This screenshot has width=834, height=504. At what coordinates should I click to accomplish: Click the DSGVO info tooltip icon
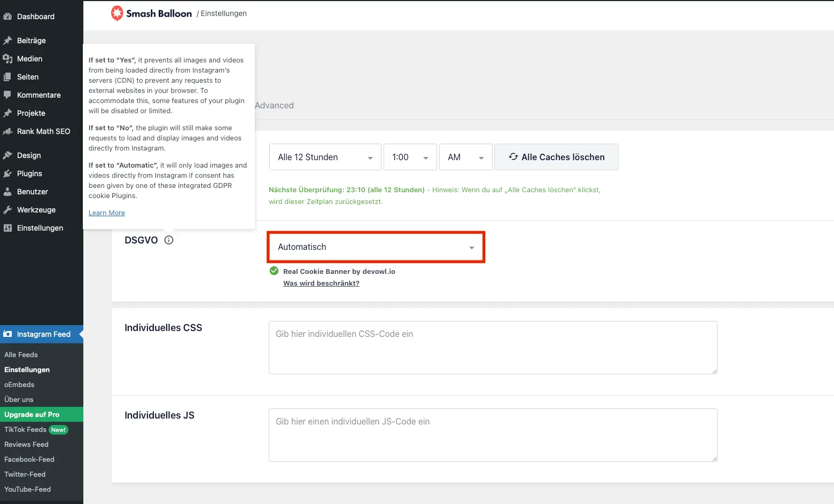click(x=169, y=240)
